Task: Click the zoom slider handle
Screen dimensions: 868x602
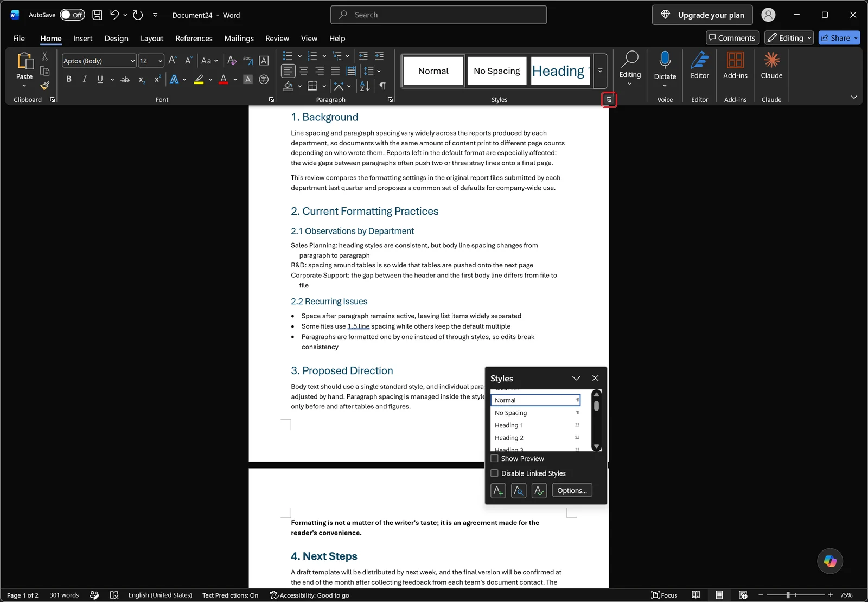Action: [x=788, y=595]
